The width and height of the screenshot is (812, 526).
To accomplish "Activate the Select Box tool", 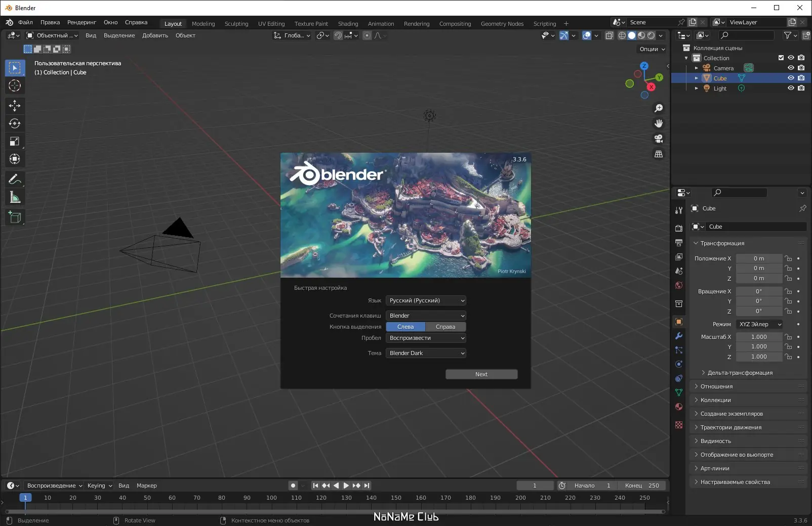I will [x=15, y=68].
